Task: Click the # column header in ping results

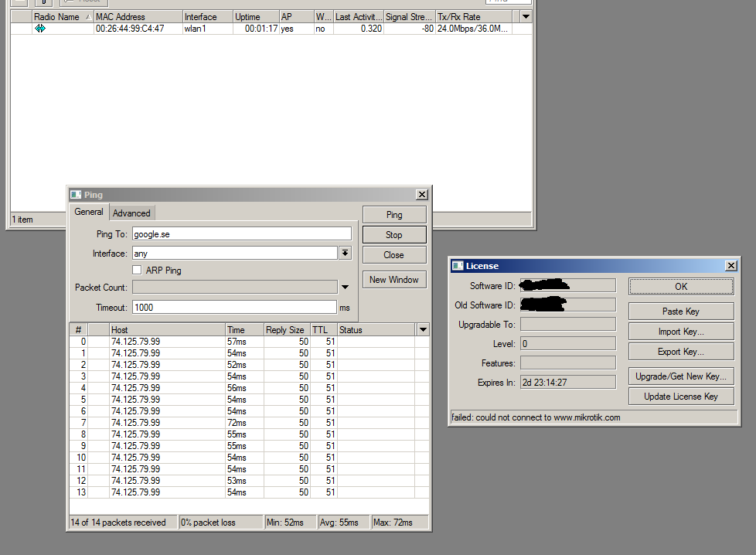Action: (x=79, y=330)
